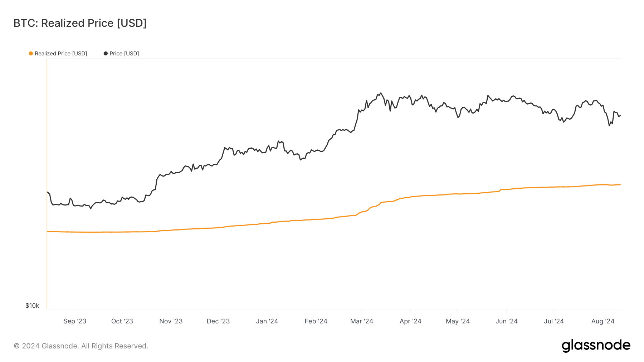Screen dimensions: 644x362
Task: Click the Feb '24 axis label
Action: tap(316, 321)
